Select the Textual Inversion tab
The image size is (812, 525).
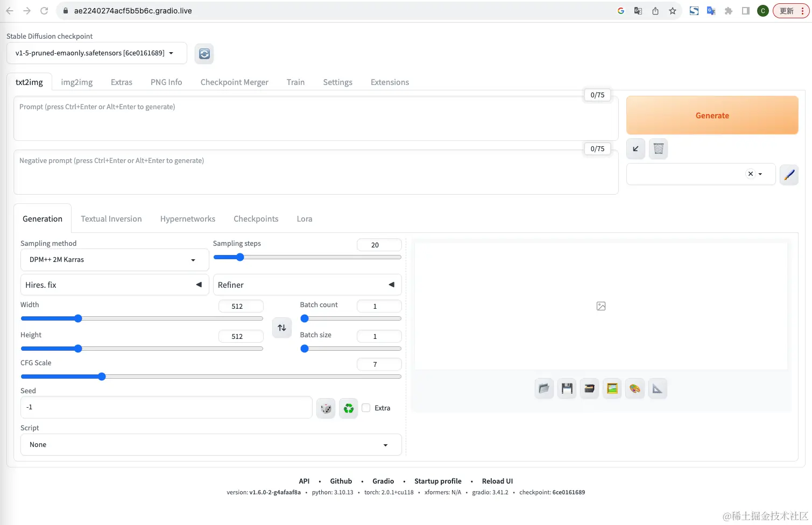pos(111,219)
